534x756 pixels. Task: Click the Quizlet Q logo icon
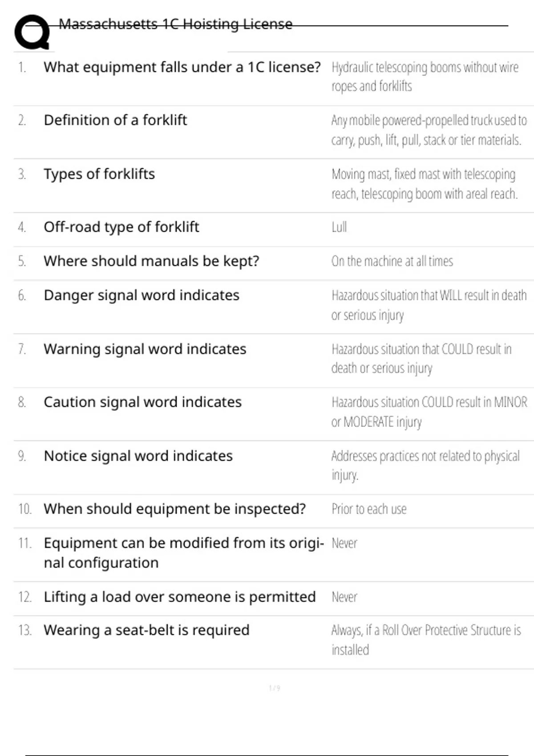pos(32,32)
